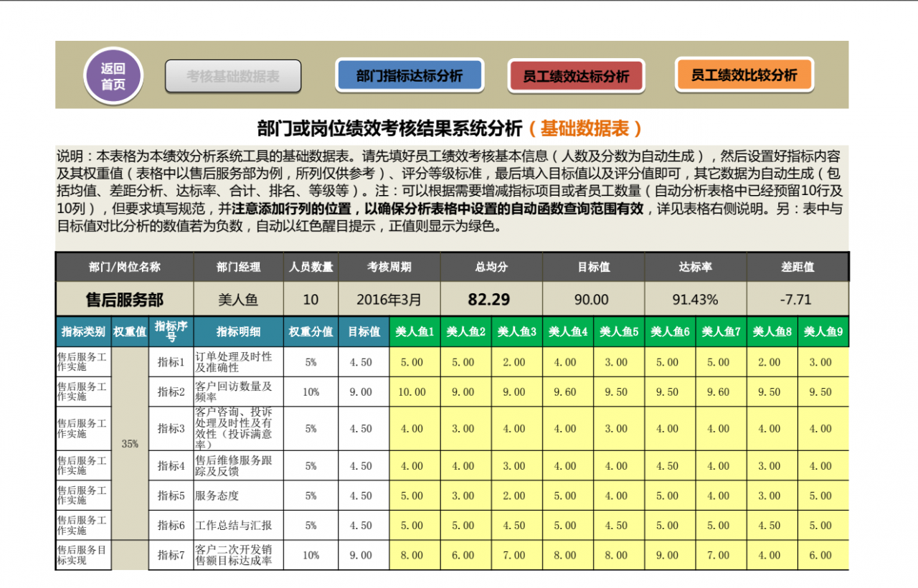Select the 考核周期 cell 2016年3月

pyautogui.click(x=389, y=299)
